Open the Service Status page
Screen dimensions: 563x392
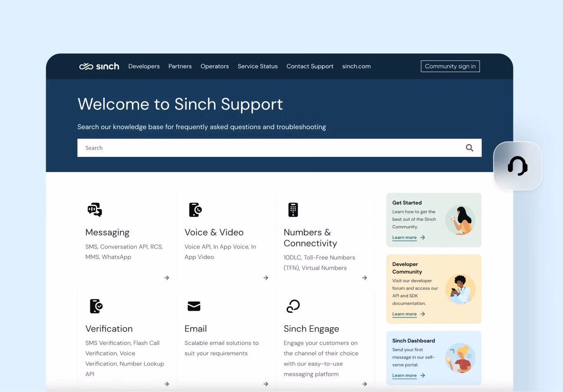click(x=258, y=66)
